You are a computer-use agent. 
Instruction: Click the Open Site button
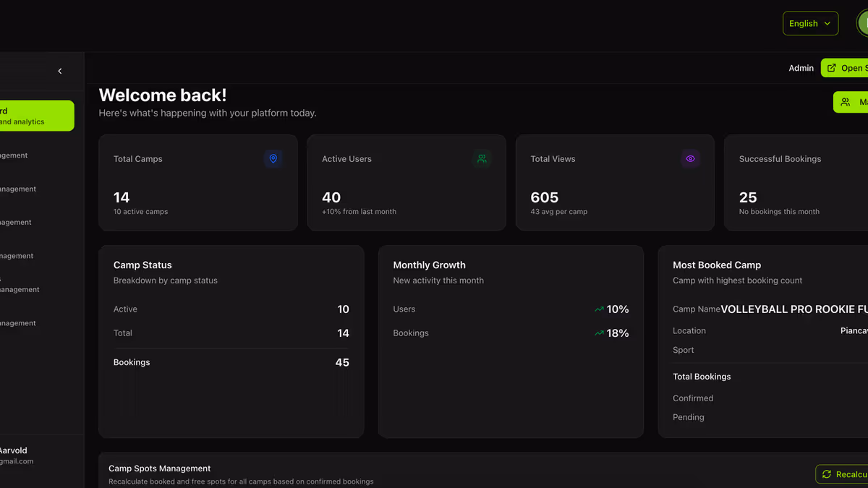(850, 67)
